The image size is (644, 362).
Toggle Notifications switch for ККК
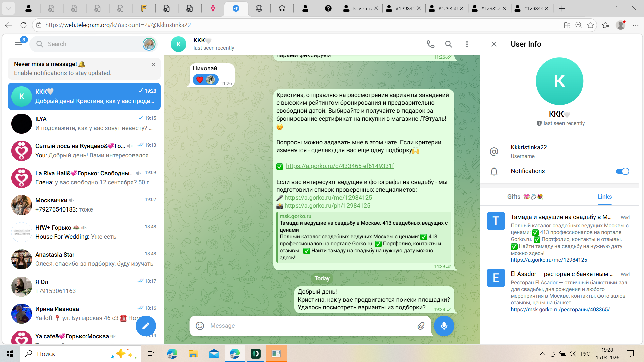pyautogui.click(x=622, y=171)
